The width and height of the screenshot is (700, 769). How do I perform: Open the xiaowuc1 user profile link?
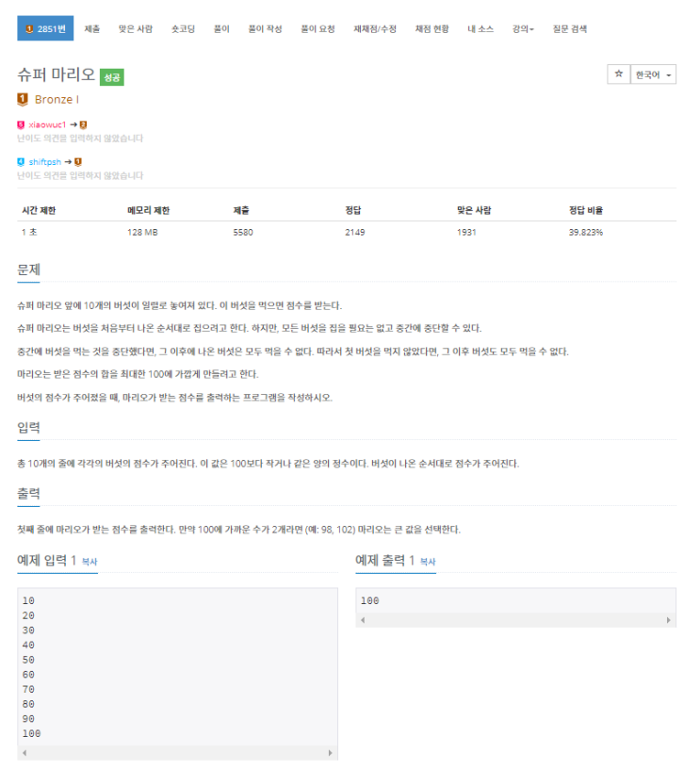point(47,125)
